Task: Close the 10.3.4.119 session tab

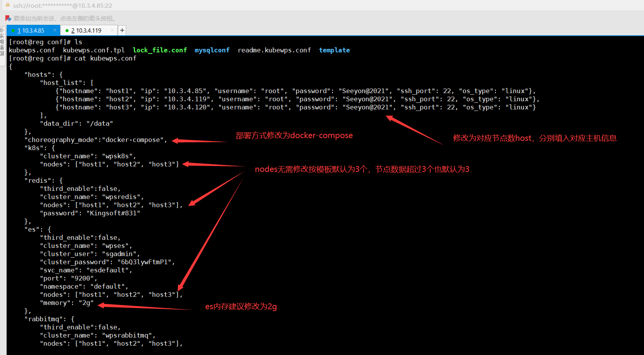Action: click(x=112, y=30)
